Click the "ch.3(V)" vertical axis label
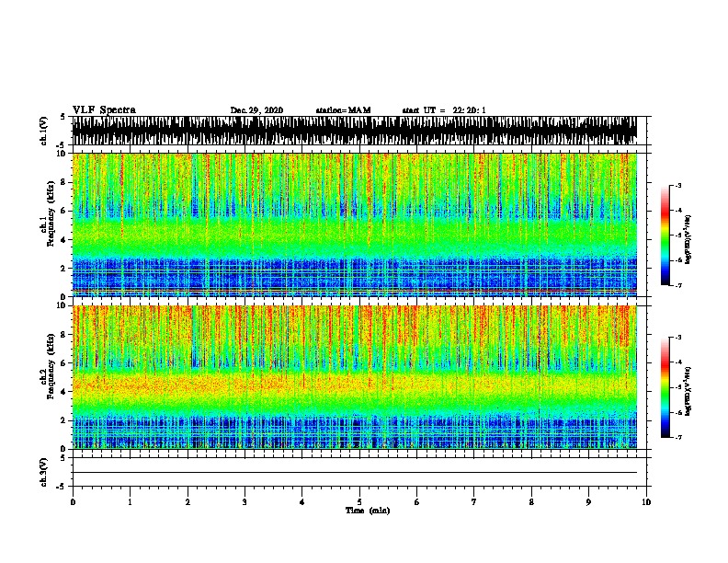Screen dimensions: 728x563 (44, 472)
